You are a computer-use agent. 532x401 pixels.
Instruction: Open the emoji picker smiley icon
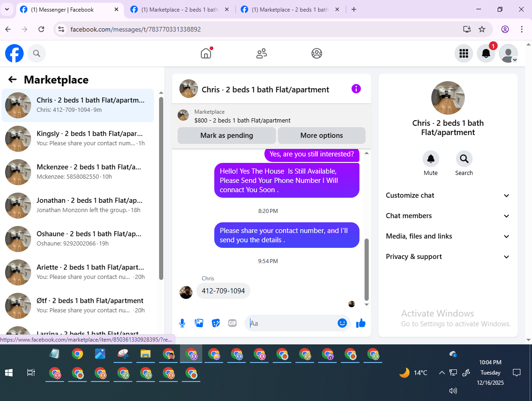point(342,323)
